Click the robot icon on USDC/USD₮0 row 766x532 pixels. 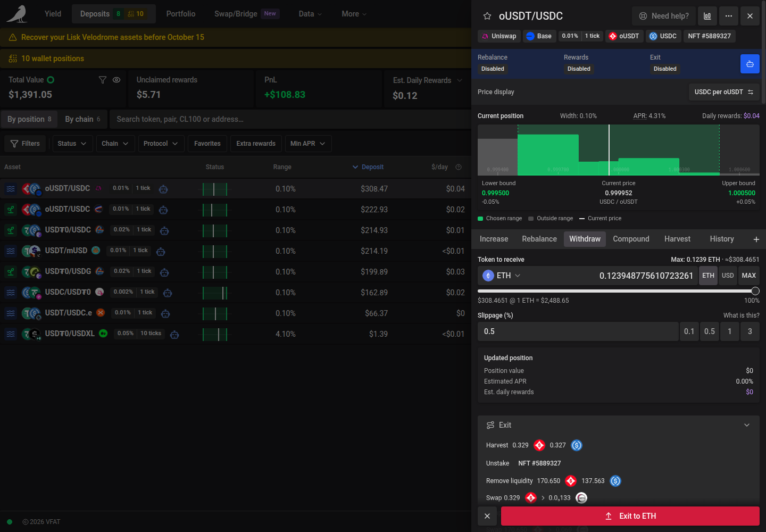[168, 293]
